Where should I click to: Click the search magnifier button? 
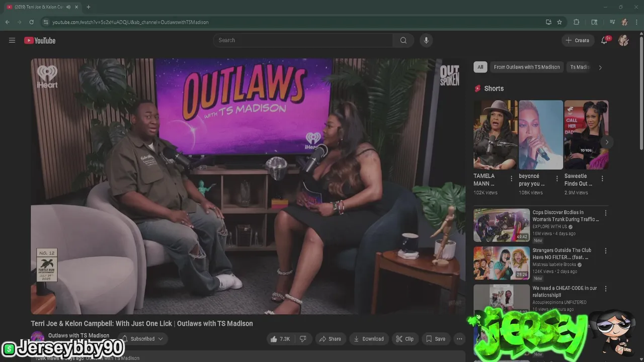tap(404, 40)
